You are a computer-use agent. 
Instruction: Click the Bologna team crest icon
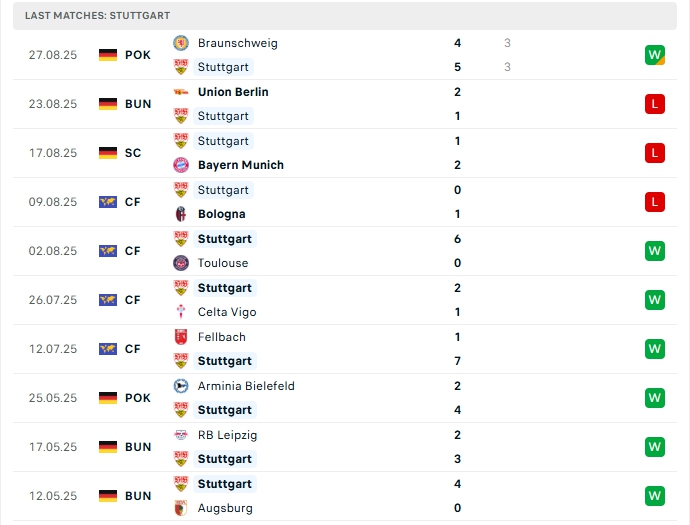pos(181,214)
